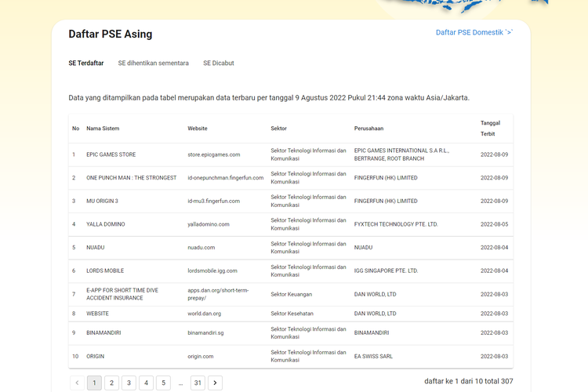Viewport: 588px width, 392px height.
Task: Click FYXTECH TECHNOLOGY PTE. LTD. company cell
Action: pos(396,224)
